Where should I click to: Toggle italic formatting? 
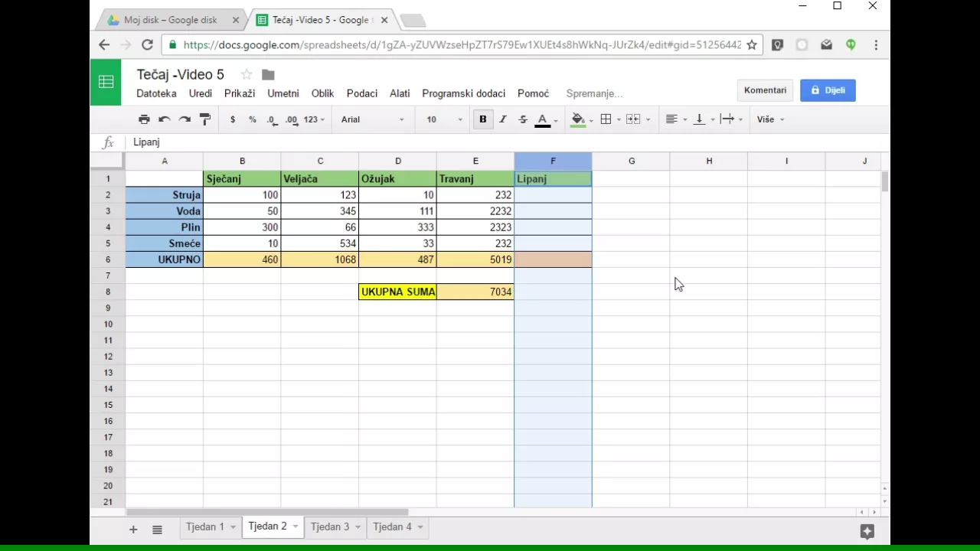click(503, 119)
